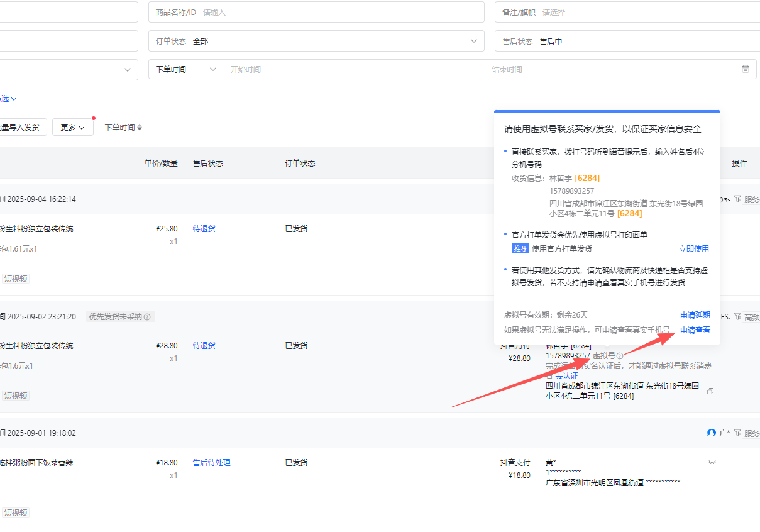Click the 操作 column header

click(739, 163)
